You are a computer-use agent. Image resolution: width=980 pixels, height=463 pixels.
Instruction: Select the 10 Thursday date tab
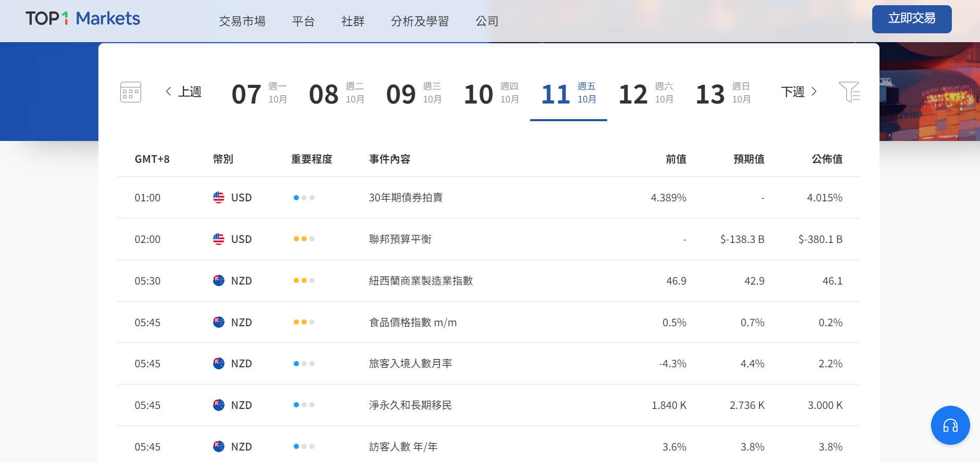coord(491,94)
